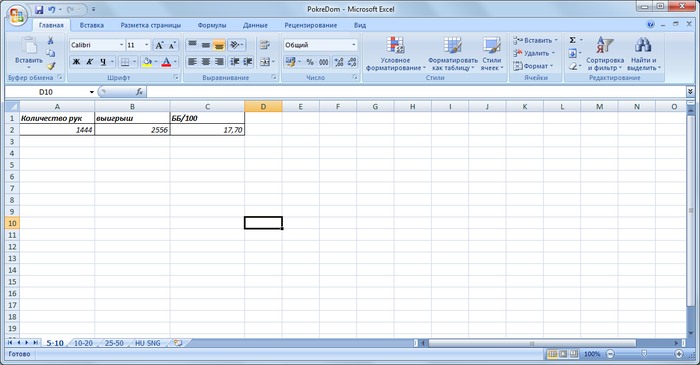The image size is (700, 365).
Task: Switch to Page Layout view in the status bar
Action: point(563,354)
